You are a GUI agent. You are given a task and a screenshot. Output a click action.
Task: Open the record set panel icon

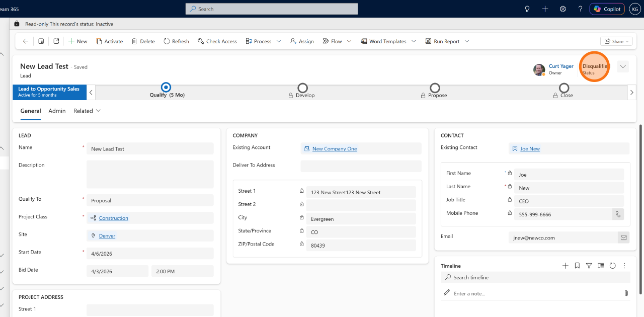[x=41, y=41]
